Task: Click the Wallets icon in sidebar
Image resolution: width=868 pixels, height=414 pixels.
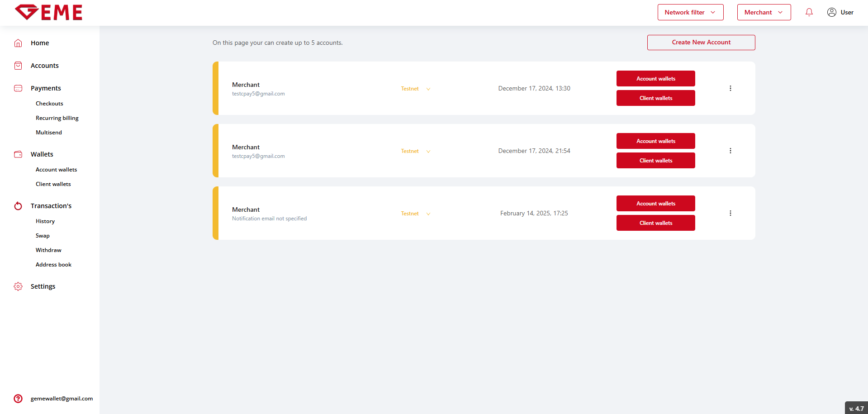Action: point(18,154)
